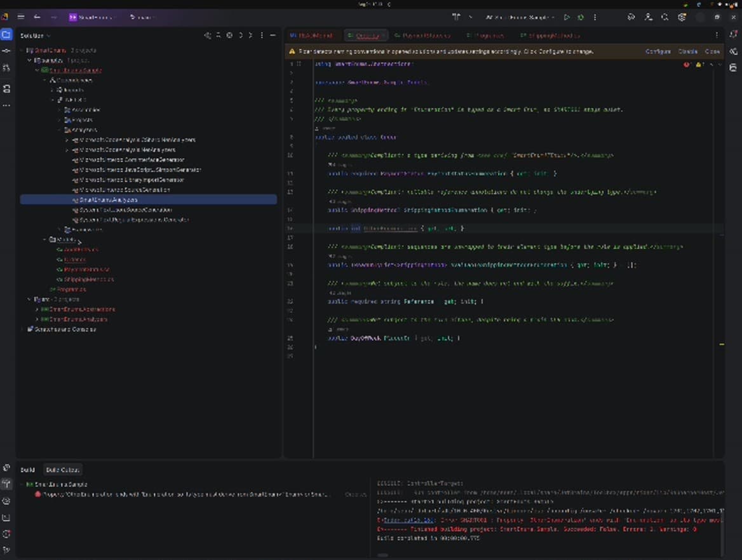
Task: Open the run configuration dropdown
Action: click(520, 17)
